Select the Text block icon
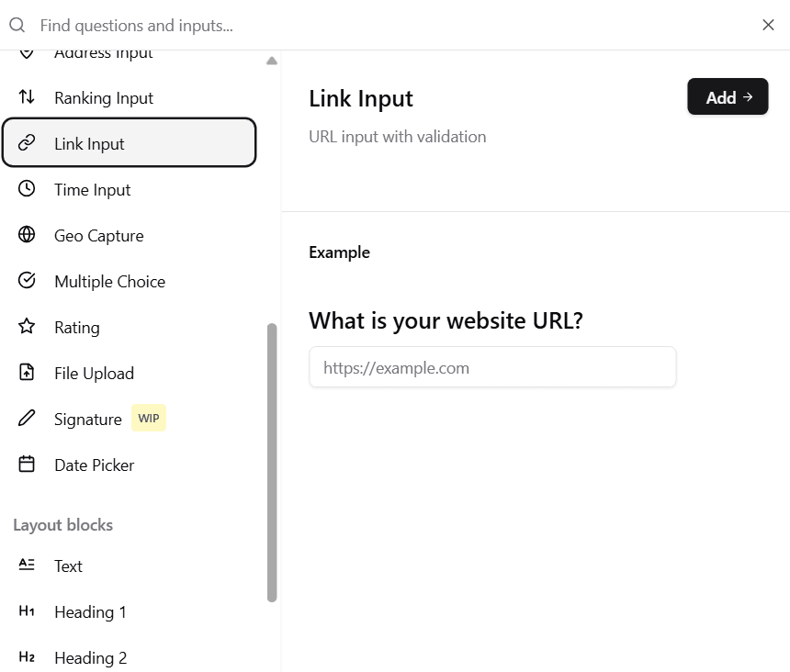 (x=25, y=566)
